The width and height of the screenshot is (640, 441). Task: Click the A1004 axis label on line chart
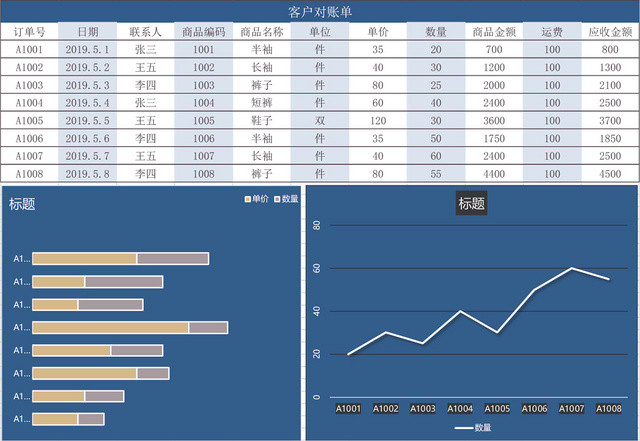click(x=460, y=408)
